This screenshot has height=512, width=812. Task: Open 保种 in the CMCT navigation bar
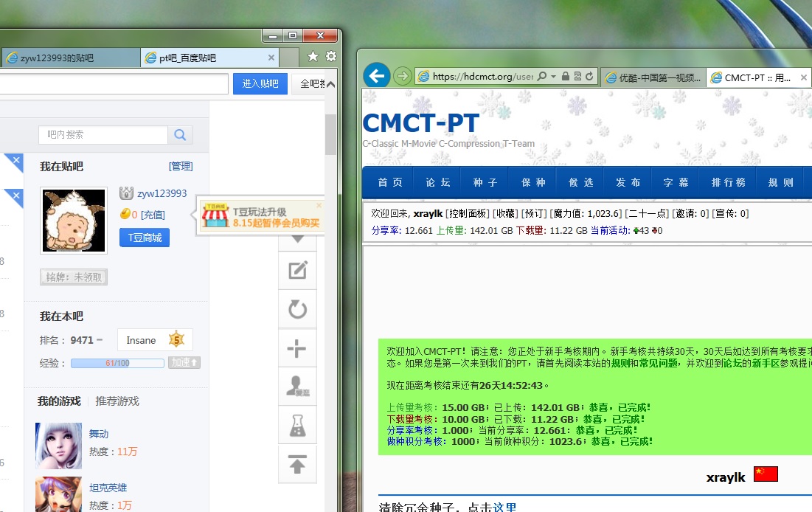tap(533, 182)
